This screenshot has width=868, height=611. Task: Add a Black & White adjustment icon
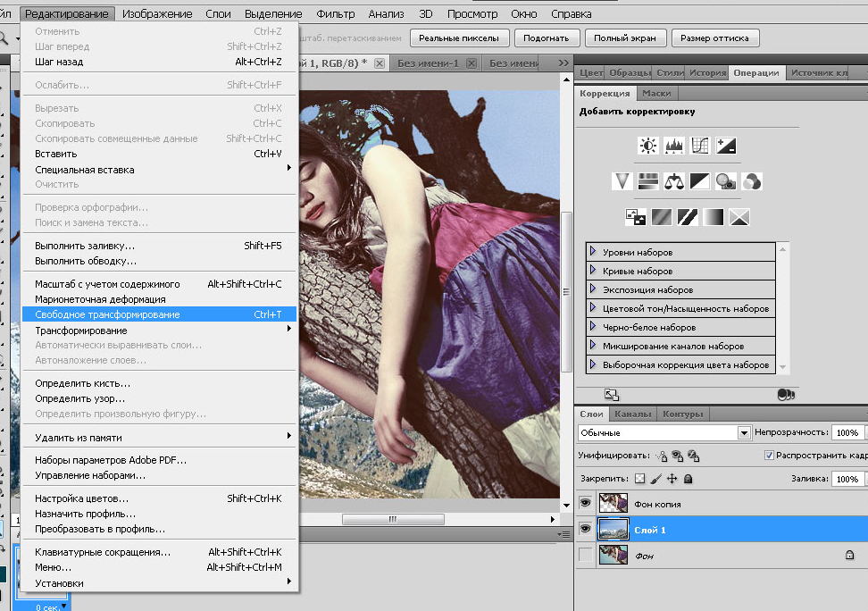point(700,181)
